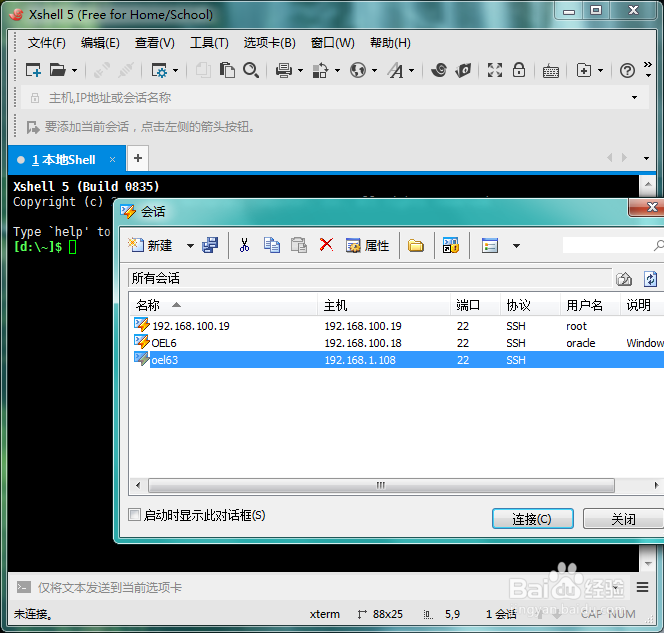The width and height of the screenshot is (664, 633).
Task: Click the file transfer icon in main toolbar
Action: [320, 70]
